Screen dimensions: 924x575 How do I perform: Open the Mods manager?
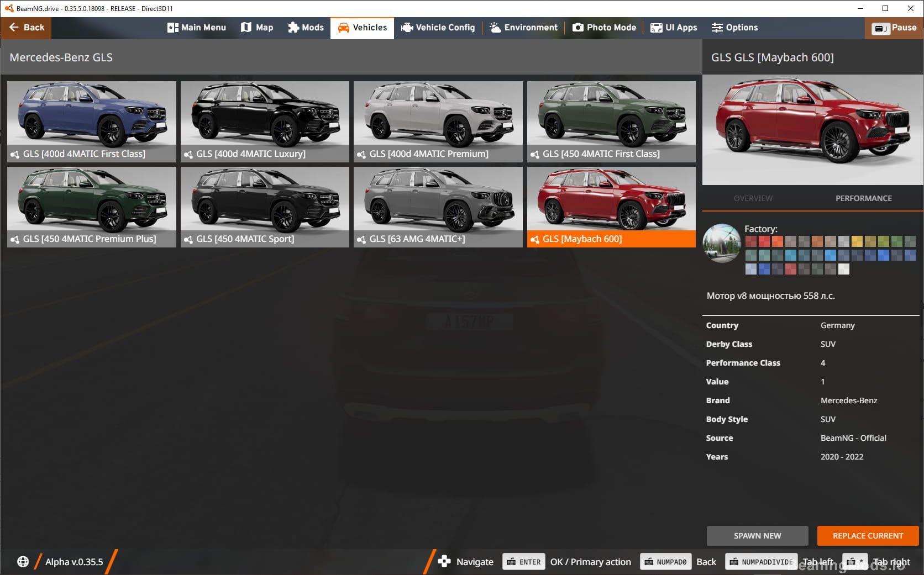306,28
